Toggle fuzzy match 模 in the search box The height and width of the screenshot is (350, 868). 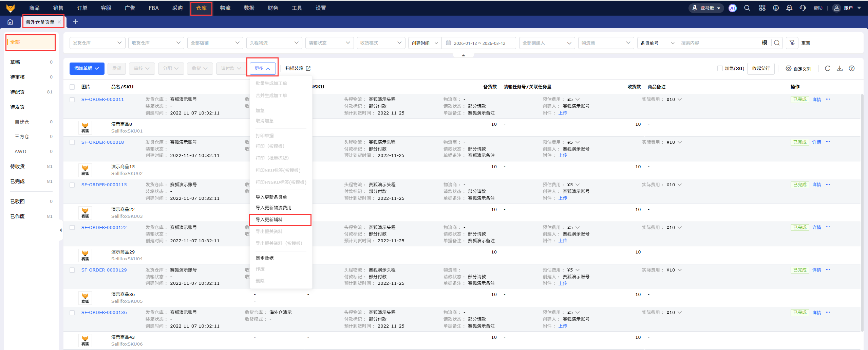point(764,42)
